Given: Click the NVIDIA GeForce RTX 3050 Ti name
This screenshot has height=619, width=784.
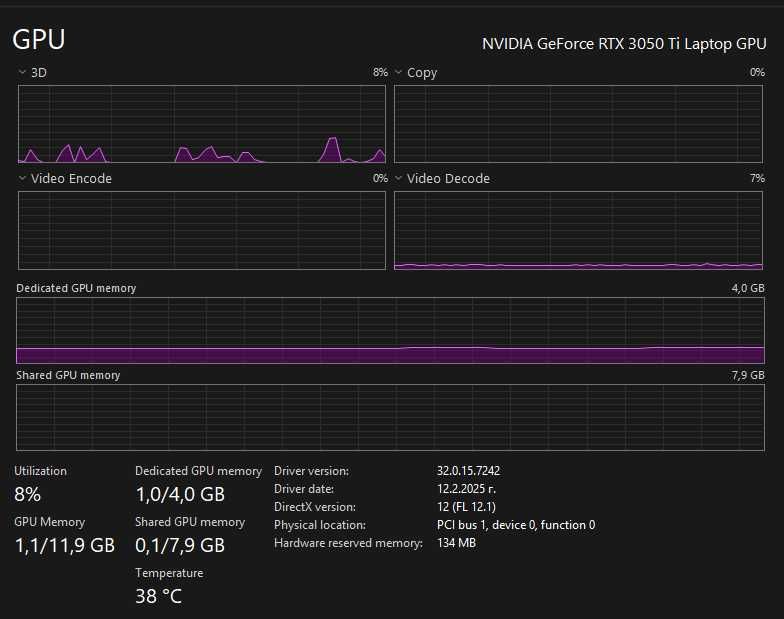Looking at the screenshot, I should 624,44.
